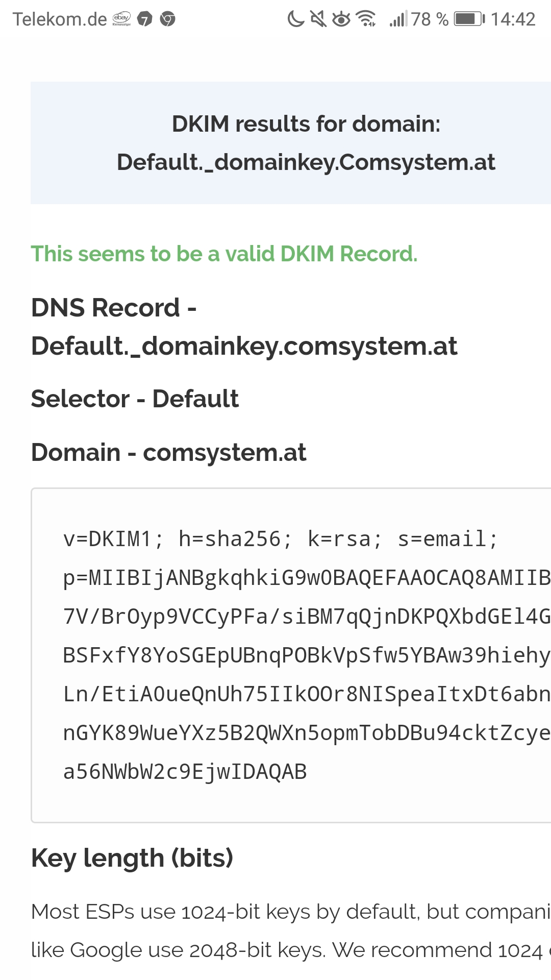Tap the Wi-Fi signal icon

[366, 19]
